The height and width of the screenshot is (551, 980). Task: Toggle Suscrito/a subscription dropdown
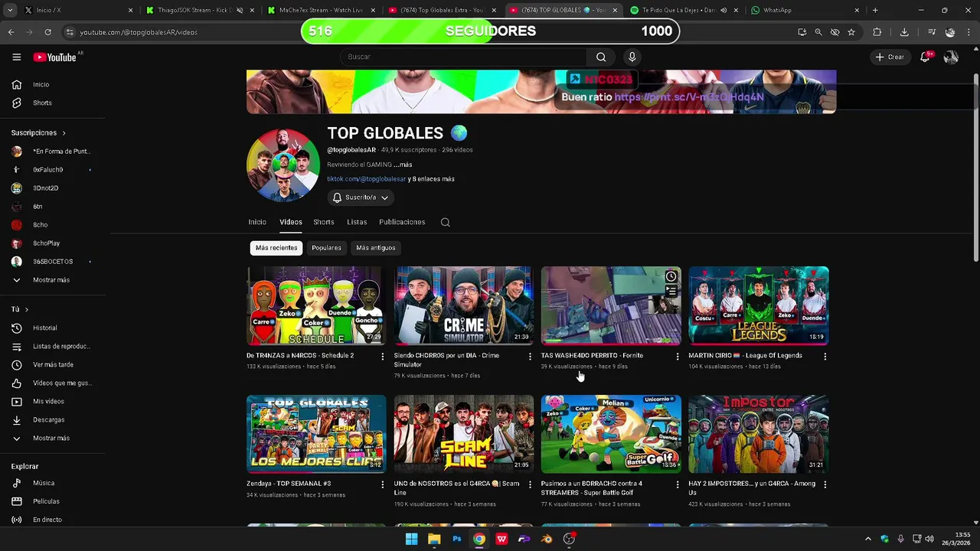pos(361,197)
